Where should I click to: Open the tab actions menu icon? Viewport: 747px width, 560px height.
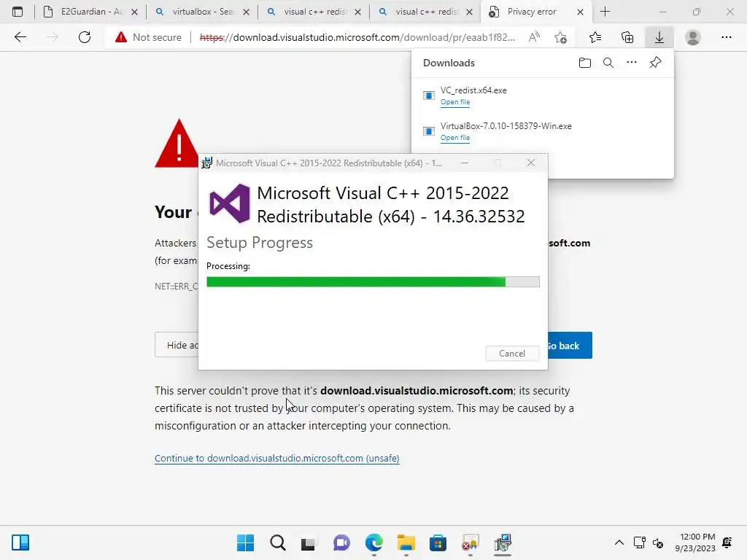point(18,12)
